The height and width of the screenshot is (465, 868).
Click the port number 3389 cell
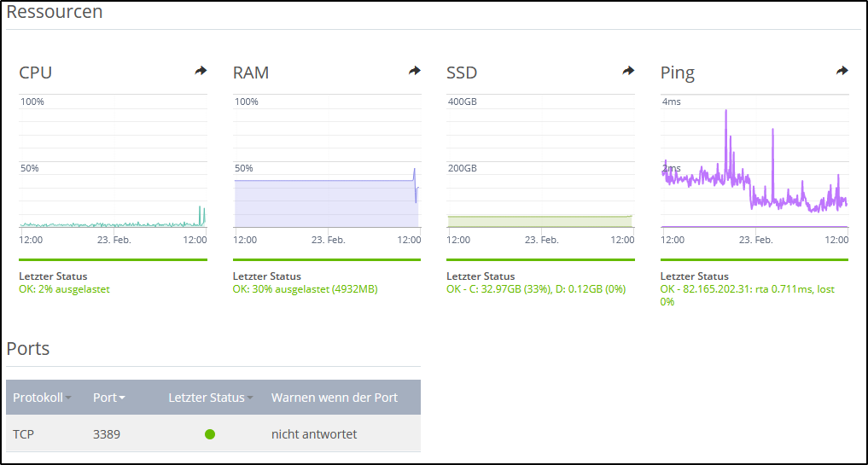[107, 434]
